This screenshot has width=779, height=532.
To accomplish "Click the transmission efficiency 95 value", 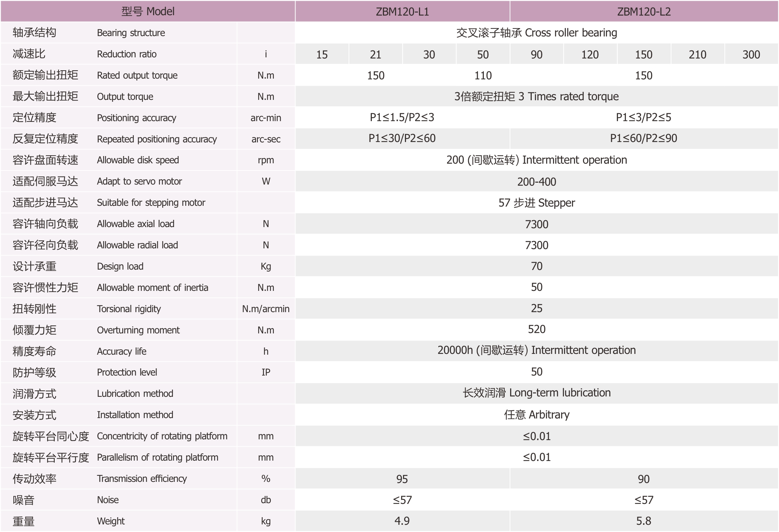I will point(403,478).
